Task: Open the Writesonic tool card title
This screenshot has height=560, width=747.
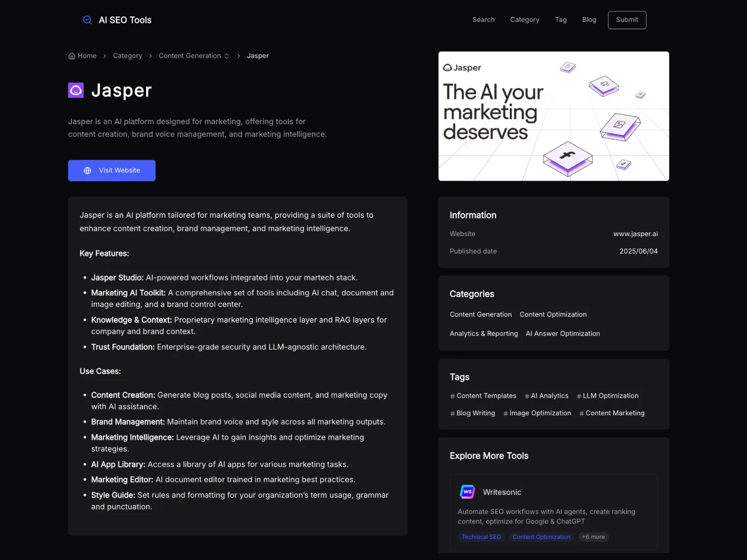Action: [x=502, y=492]
